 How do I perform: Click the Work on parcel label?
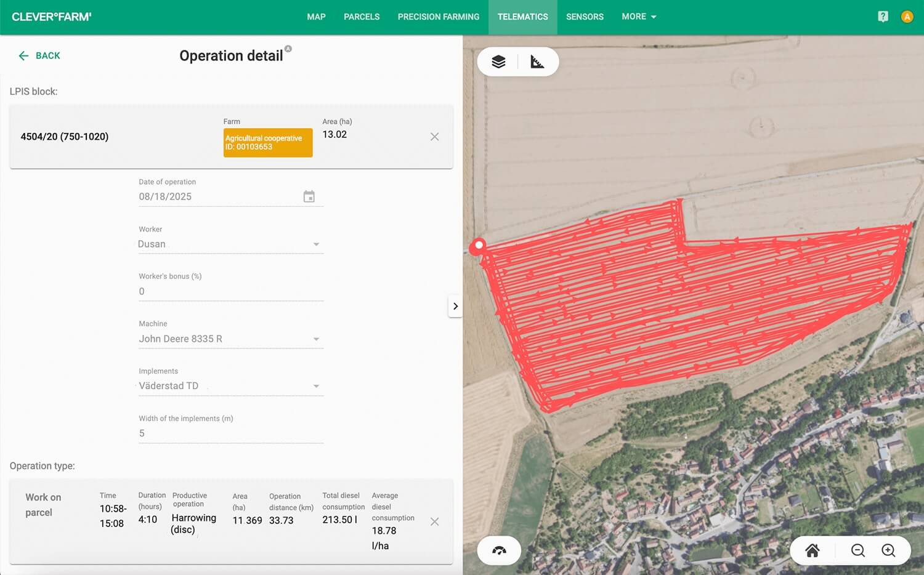point(43,505)
